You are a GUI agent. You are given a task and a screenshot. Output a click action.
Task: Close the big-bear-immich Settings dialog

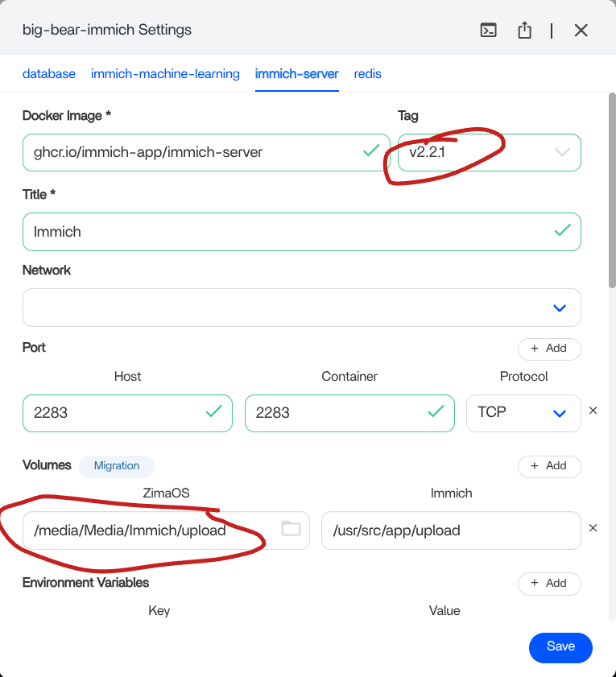[x=581, y=31]
